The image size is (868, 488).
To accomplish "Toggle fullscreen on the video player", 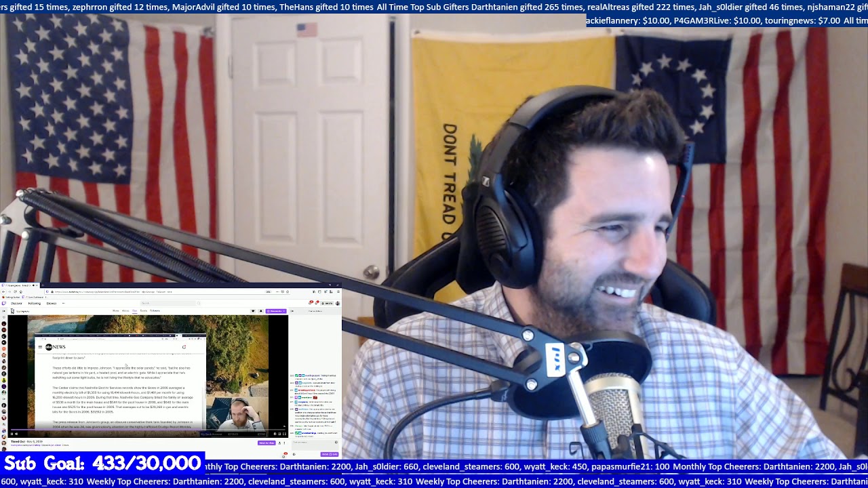I will pyautogui.click(x=284, y=434).
